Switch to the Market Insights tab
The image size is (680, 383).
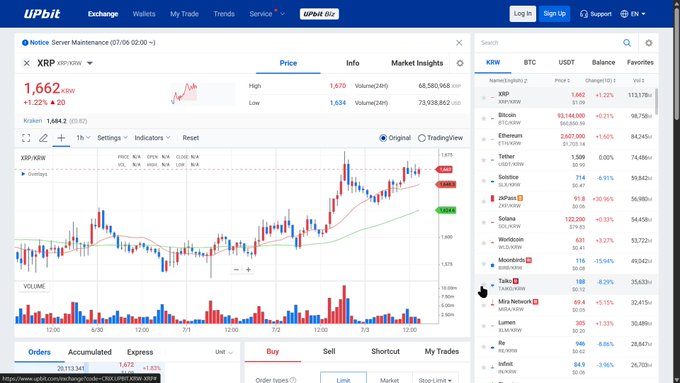[x=417, y=63]
